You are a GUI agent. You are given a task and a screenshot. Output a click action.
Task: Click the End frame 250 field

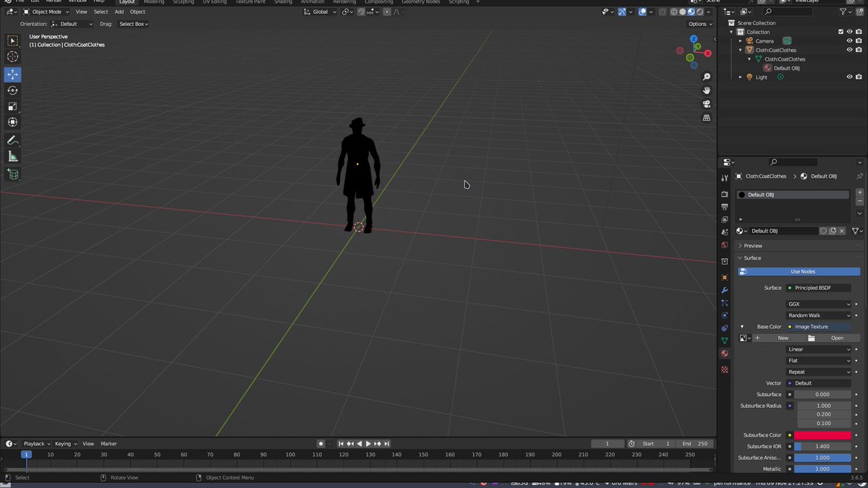click(x=696, y=444)
